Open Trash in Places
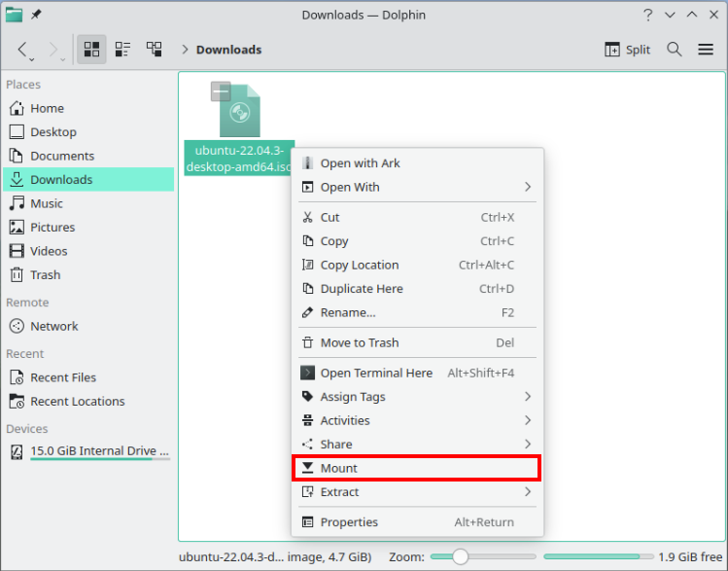728x571 pixels. point(88,274)
